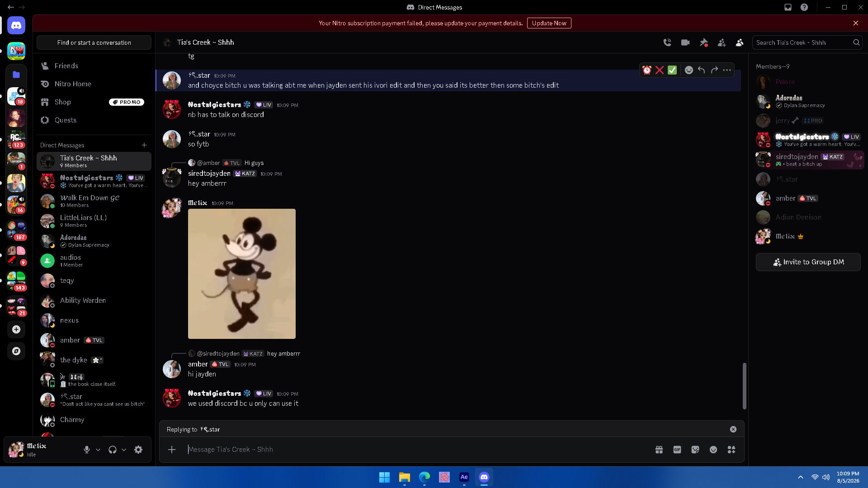Open the Shop page
Image resolution: width=868 pixels, height=488 pixels.
(x=94, y=102)
